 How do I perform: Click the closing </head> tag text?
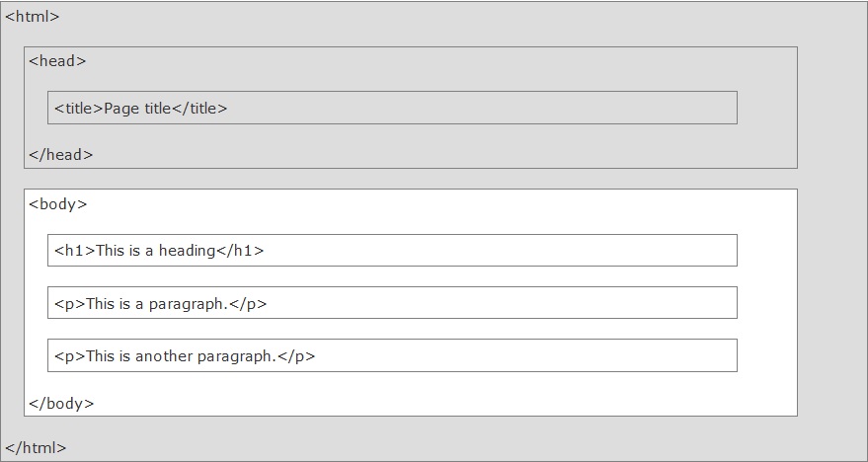coord(60,155)
